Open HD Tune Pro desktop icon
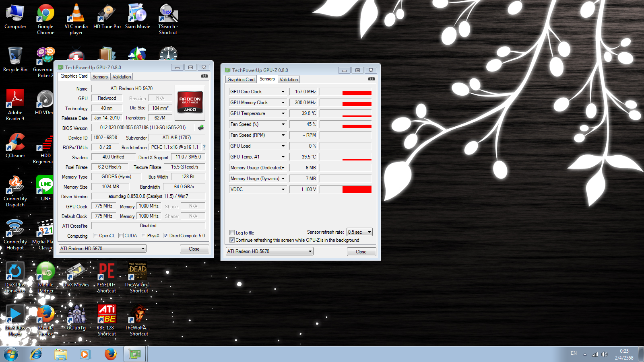This screenshot has width=644, height=362. point(107,17)
